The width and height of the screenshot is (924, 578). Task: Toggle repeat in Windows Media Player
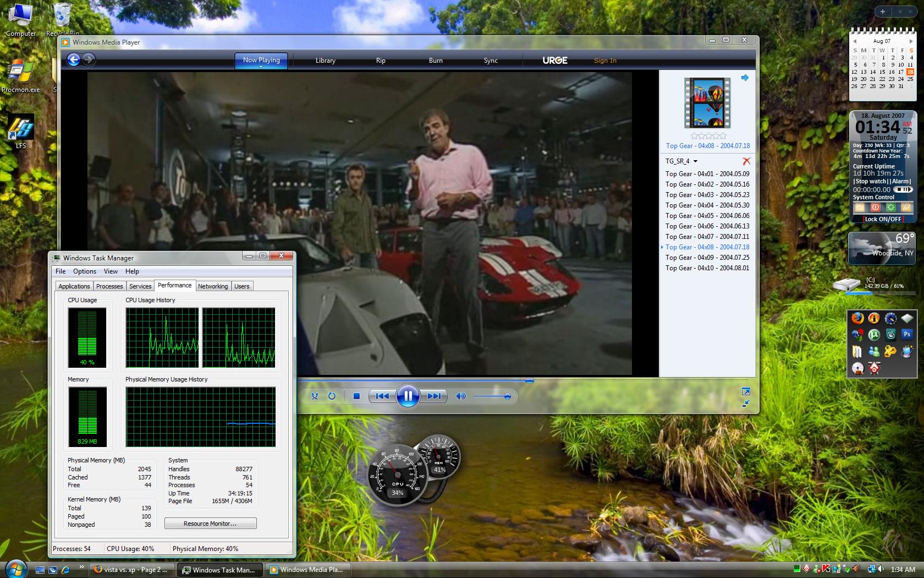[x=332, y=396]
